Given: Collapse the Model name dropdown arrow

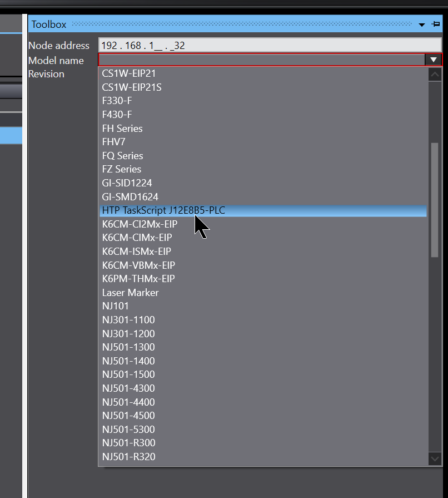Looking at the screenshot, I should (x=434, y=60).
